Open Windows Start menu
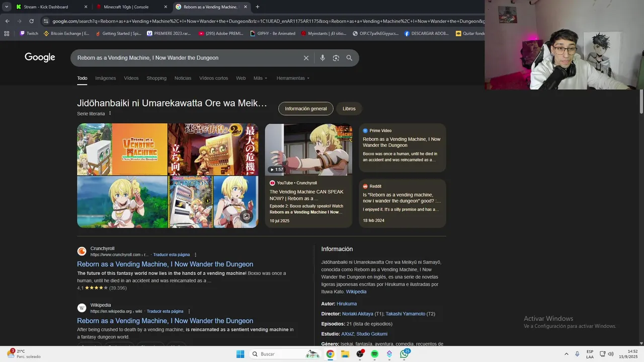Viewport: 644px width, 362px height. [x=240, y=354]
